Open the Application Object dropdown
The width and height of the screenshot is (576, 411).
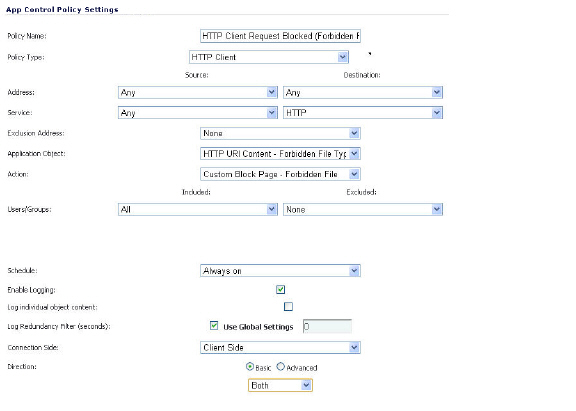[280, 154]
